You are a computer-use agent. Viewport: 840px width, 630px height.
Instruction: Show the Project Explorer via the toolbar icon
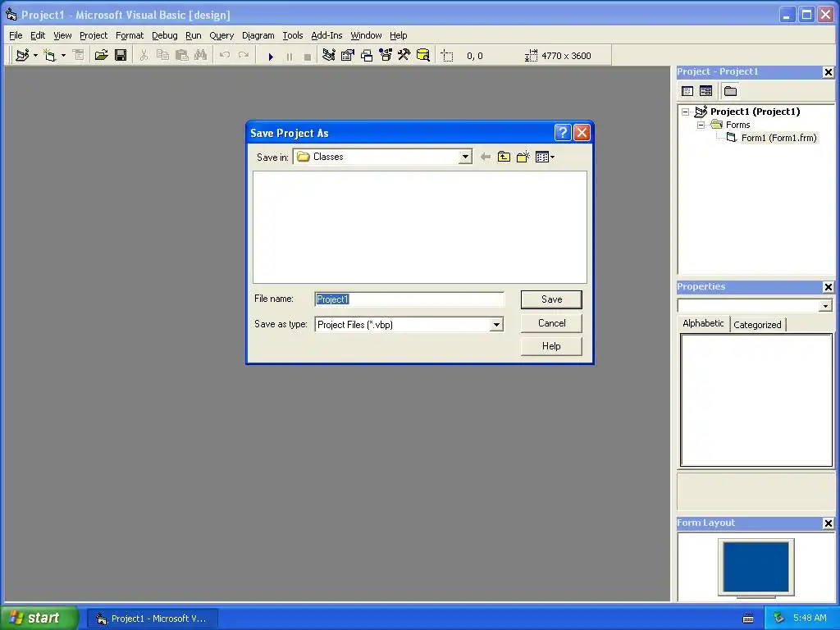(328, 55)
